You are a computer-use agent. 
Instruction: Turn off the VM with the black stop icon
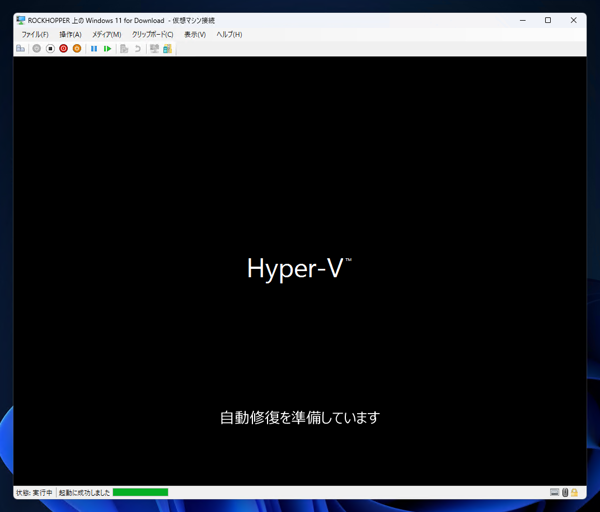[50, 49]
